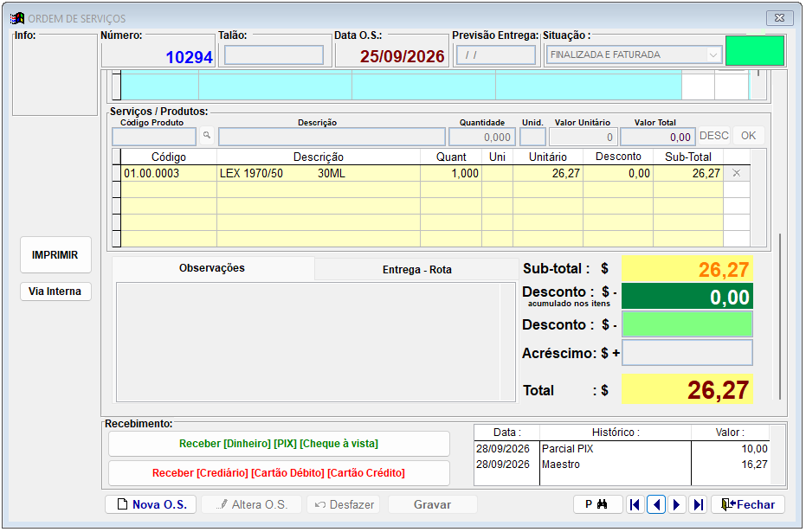806x532 pixels.
Task: Select the 01.00.0003 code cell
Action: pyautogui.click(x=169, y=173)
